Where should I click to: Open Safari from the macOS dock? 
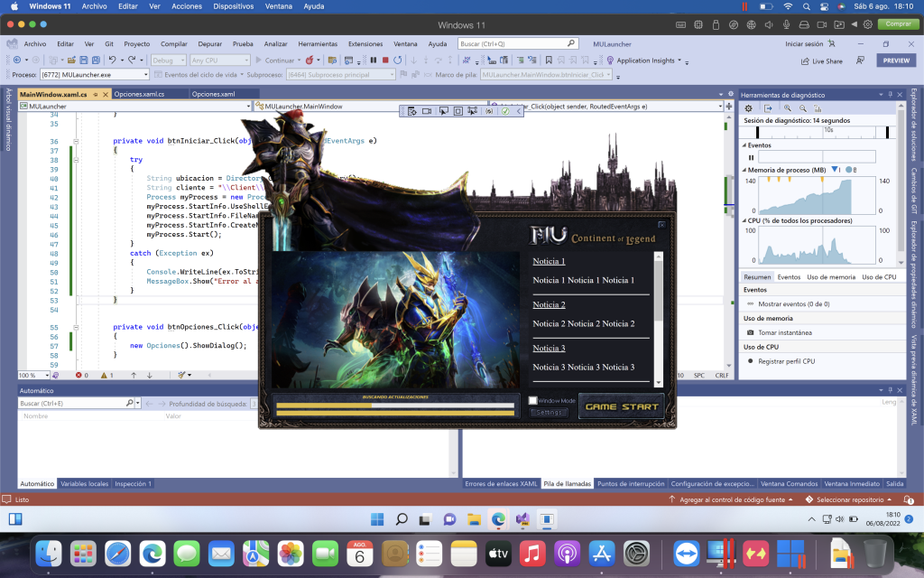118,554
